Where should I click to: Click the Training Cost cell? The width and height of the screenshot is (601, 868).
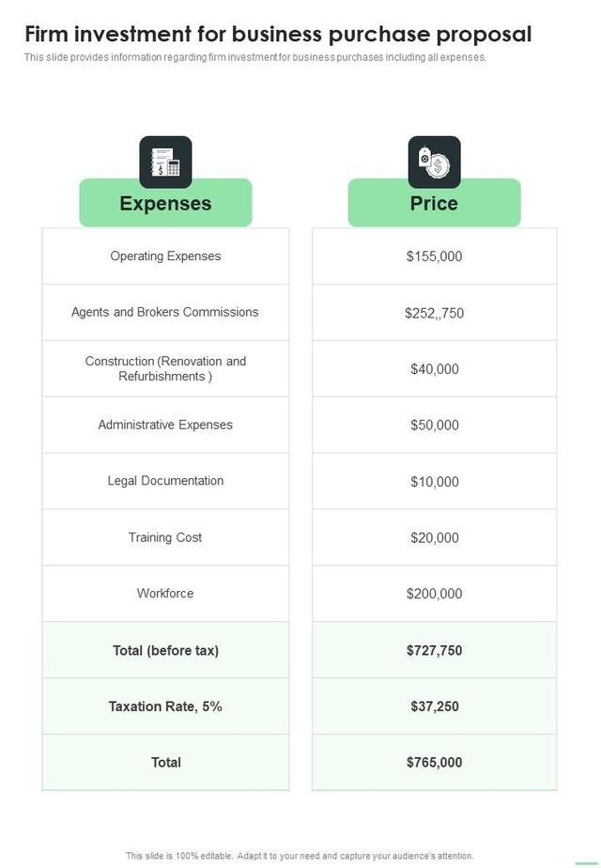[165, 537]
